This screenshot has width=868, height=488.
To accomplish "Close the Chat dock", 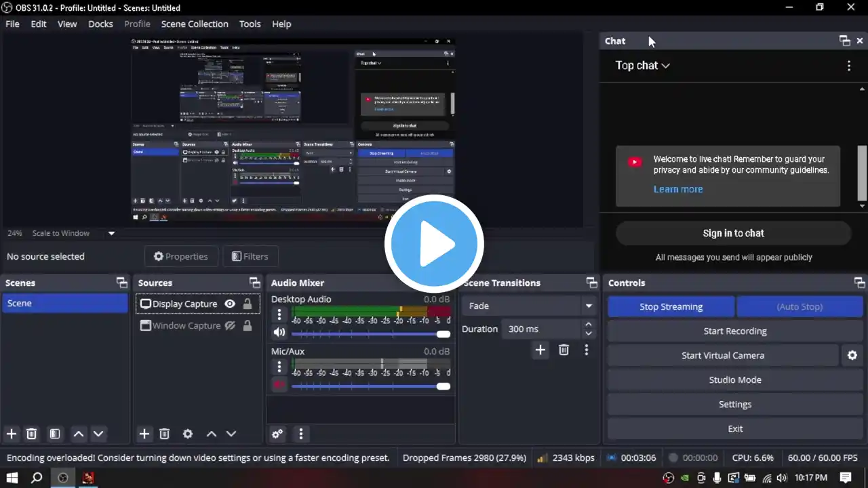I will pyautogui.click(x=860, y=41).
